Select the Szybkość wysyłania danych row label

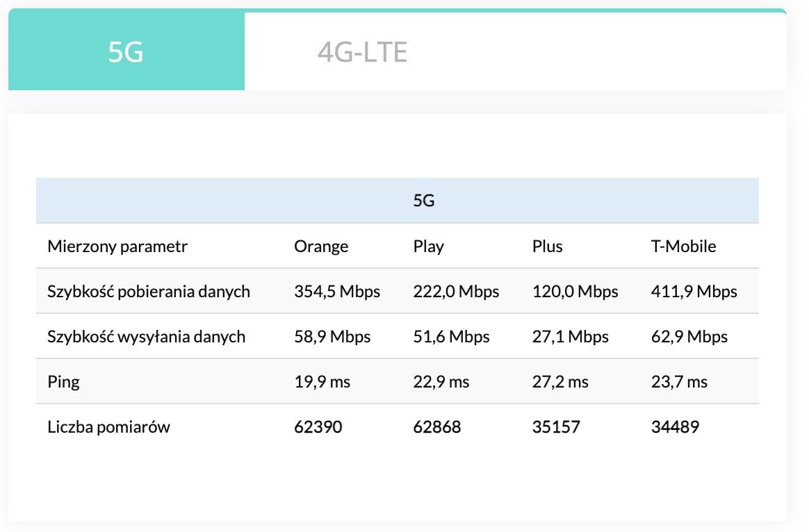(147, 336)
